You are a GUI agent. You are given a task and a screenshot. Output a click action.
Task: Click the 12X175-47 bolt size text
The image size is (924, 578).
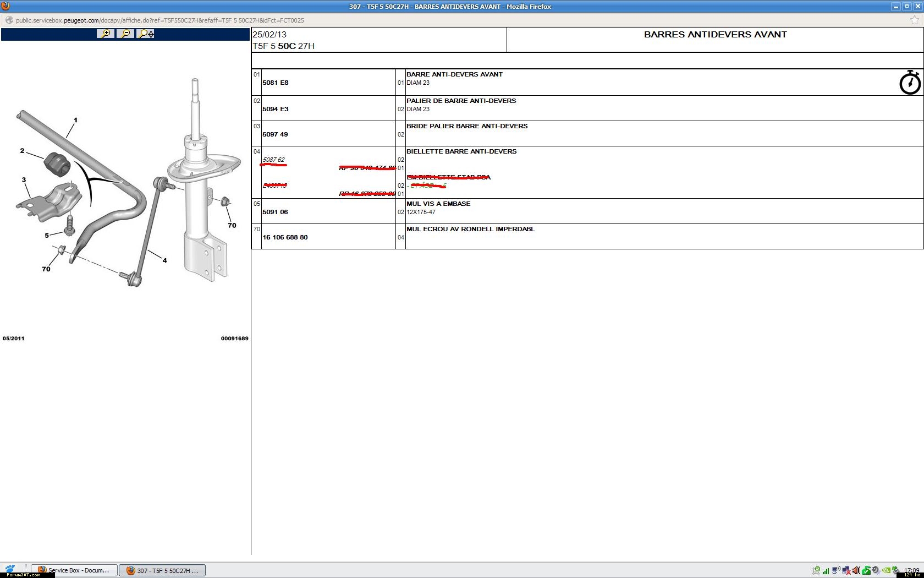pos(421,212)
